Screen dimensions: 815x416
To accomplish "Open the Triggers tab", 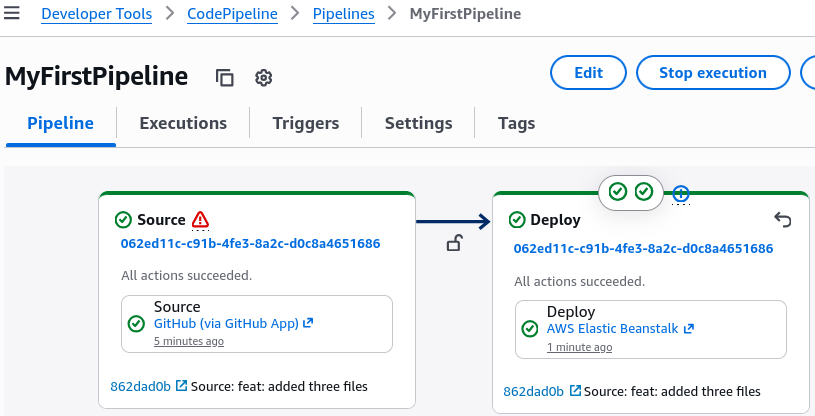I will coord(306,123).
